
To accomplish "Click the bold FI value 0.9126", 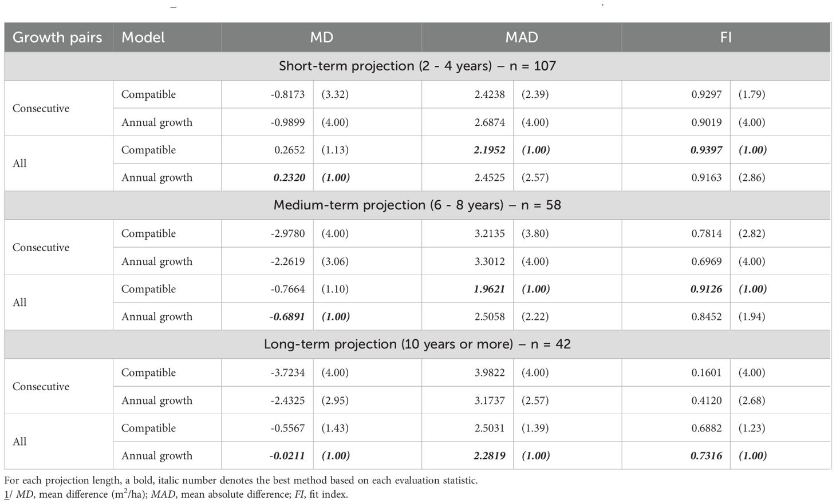I will (x=707, y=289).
